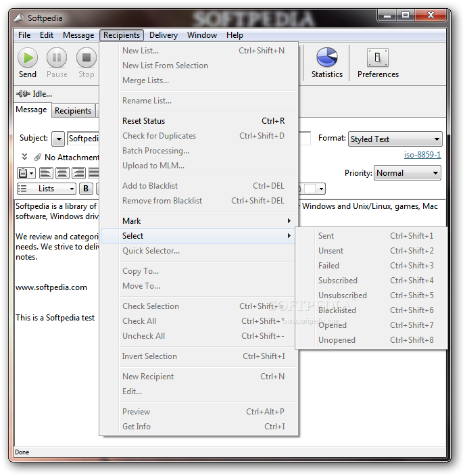Click Check Selection menu entry

coord(198,306)
